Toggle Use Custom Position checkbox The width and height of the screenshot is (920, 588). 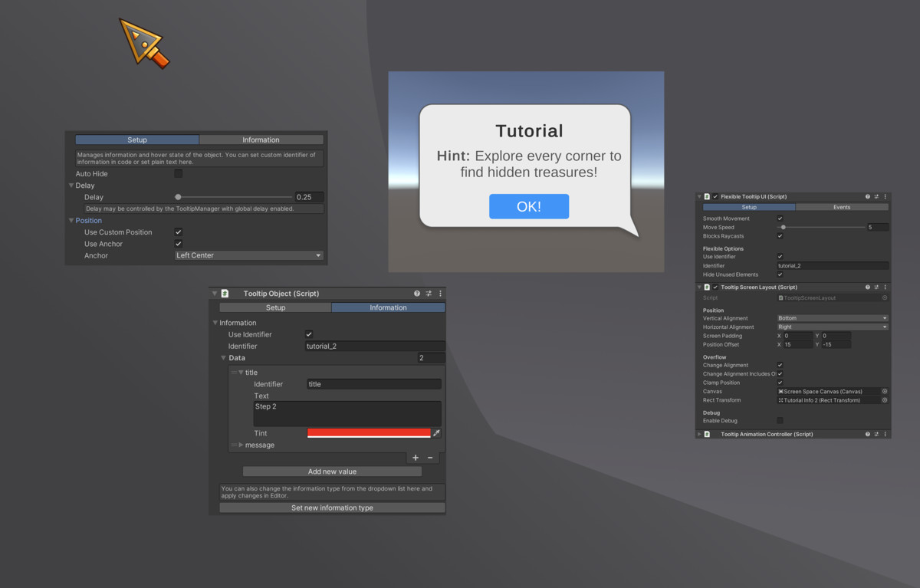click(179, 232)
